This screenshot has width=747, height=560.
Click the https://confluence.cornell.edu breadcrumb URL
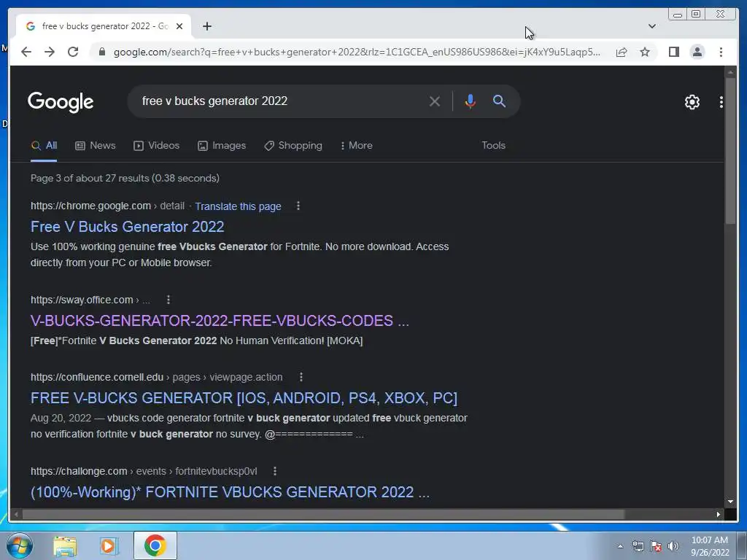pyautogui.click(x=97, y=377)
